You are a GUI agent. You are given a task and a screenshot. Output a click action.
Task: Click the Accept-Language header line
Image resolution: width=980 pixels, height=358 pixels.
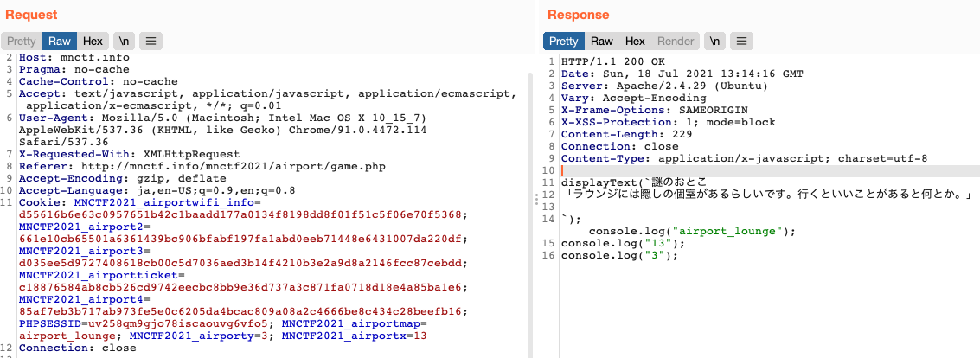(x=157, y=190)
